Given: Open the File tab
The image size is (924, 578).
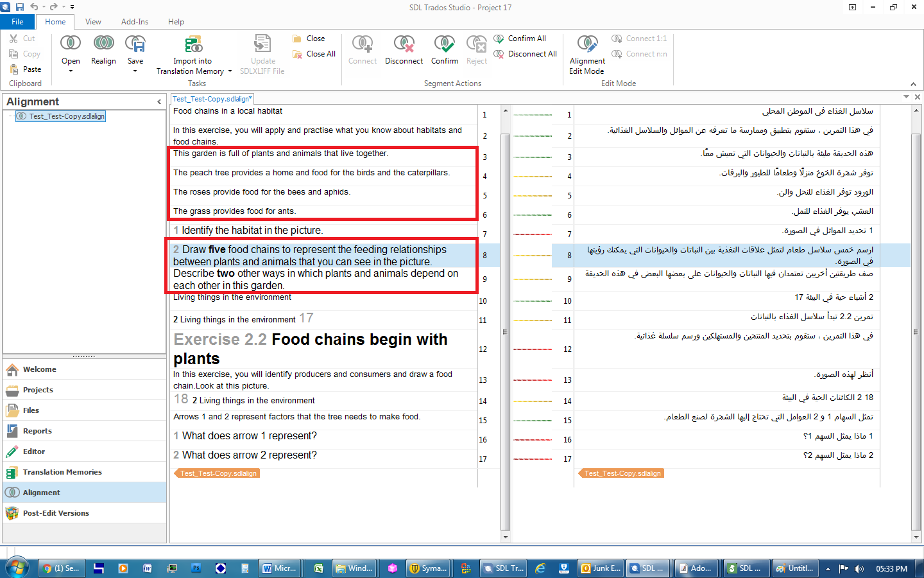Looking at the screenshot, I should [x=17, y=22].
